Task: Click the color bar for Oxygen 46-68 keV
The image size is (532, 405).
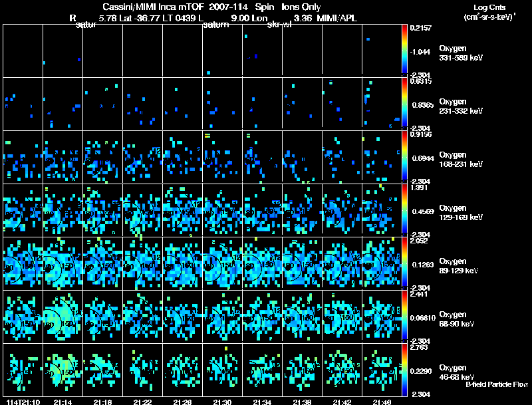Action: click(x=405, y=370)
